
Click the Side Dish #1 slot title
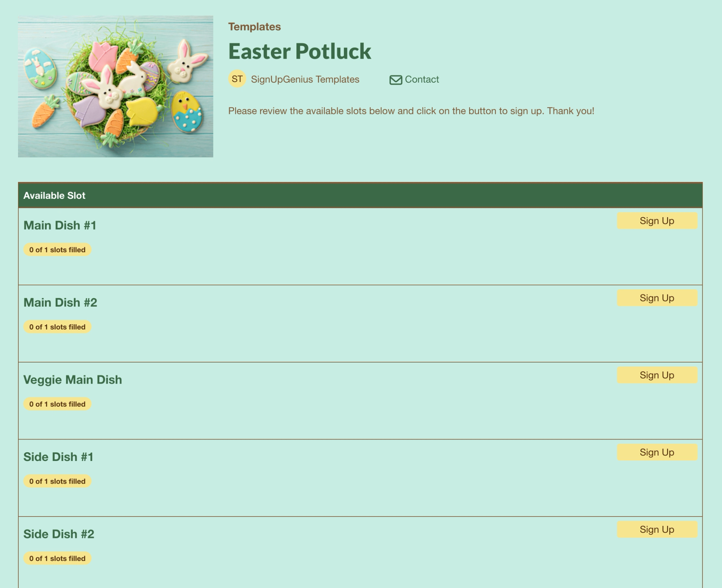click(58, 457)
